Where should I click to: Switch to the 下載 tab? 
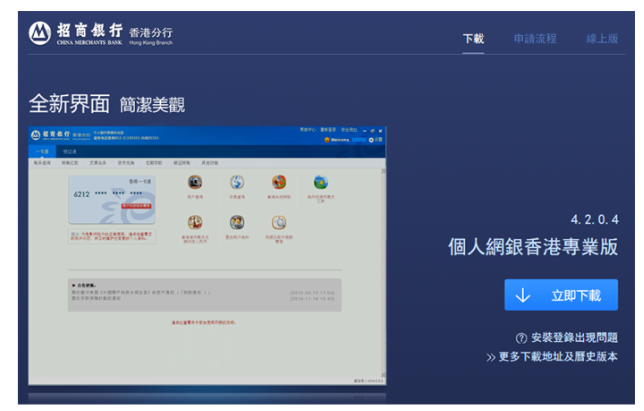[x=473, y=39]
